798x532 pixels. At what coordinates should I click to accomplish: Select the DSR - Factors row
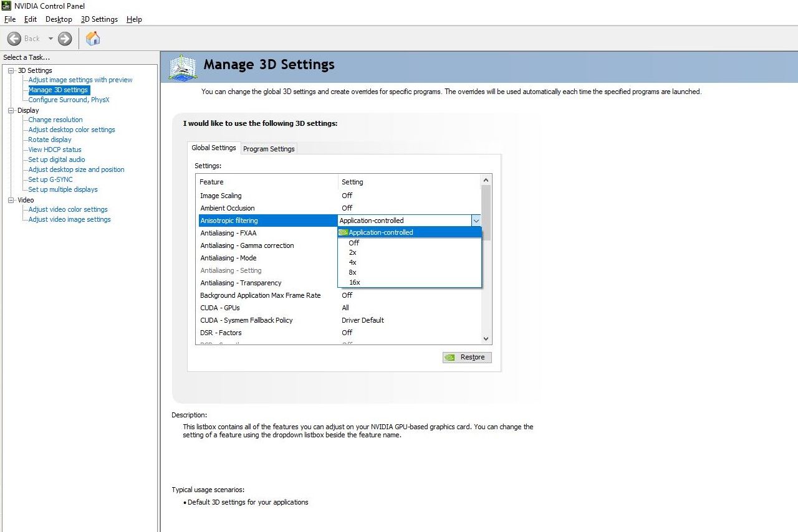(x=339, y=333)
